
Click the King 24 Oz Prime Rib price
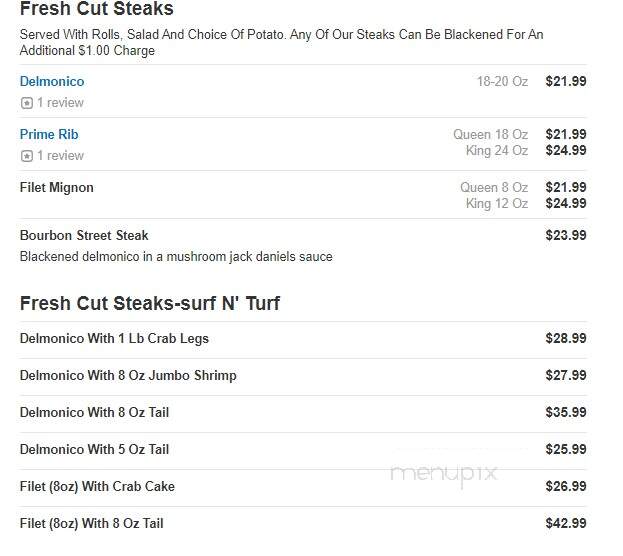tap(566, 150)
